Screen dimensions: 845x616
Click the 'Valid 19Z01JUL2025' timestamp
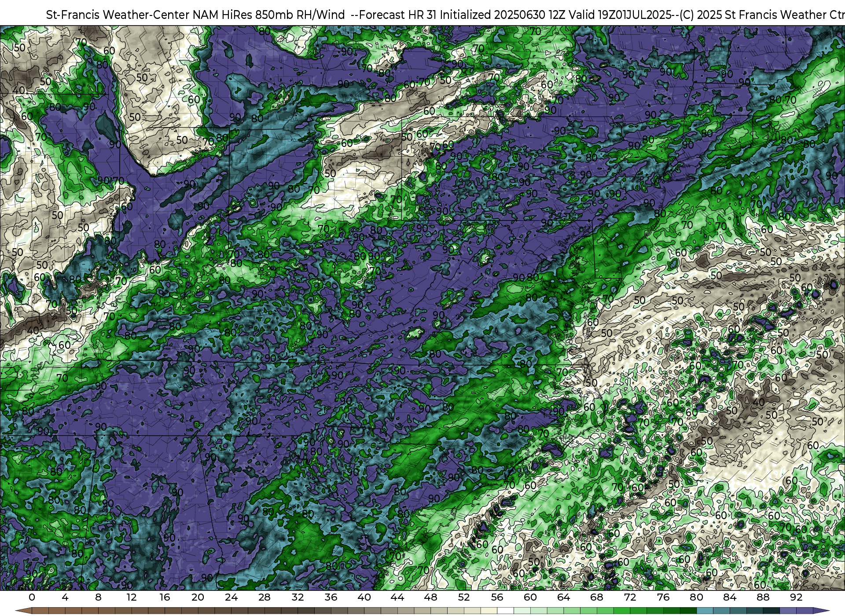pos(620,15)
